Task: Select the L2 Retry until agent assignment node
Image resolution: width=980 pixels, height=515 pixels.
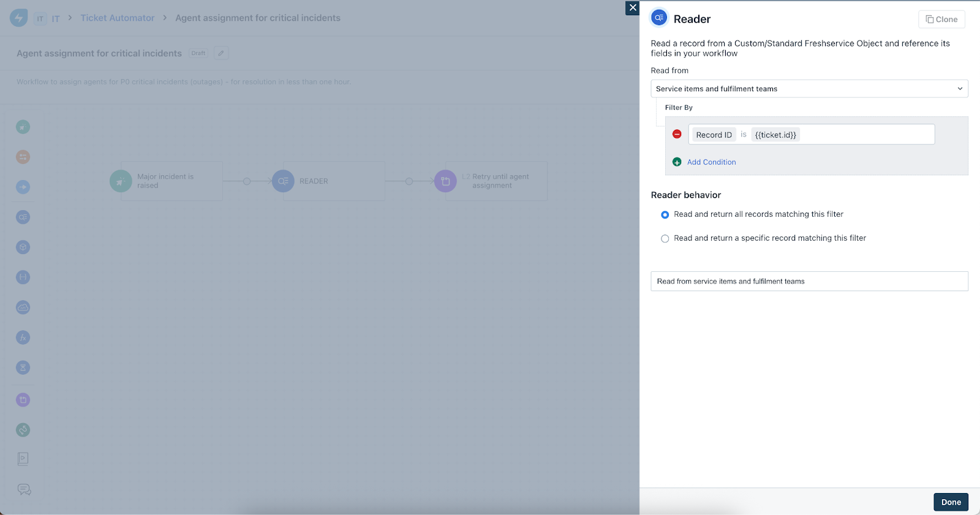Action: point(496,181)
